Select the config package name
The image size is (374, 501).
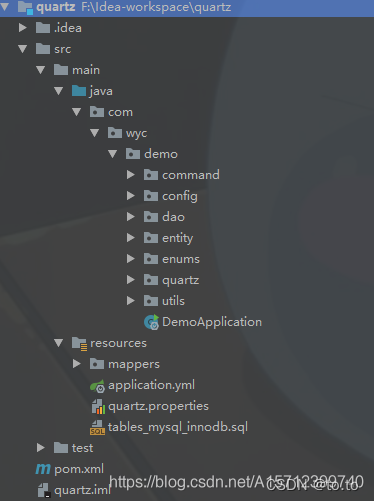(180, 196)
